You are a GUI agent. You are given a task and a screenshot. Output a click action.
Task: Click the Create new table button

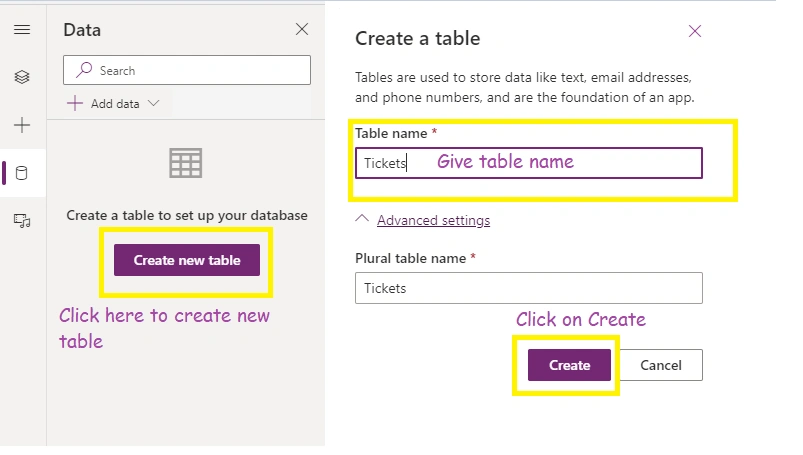[187, 260]
